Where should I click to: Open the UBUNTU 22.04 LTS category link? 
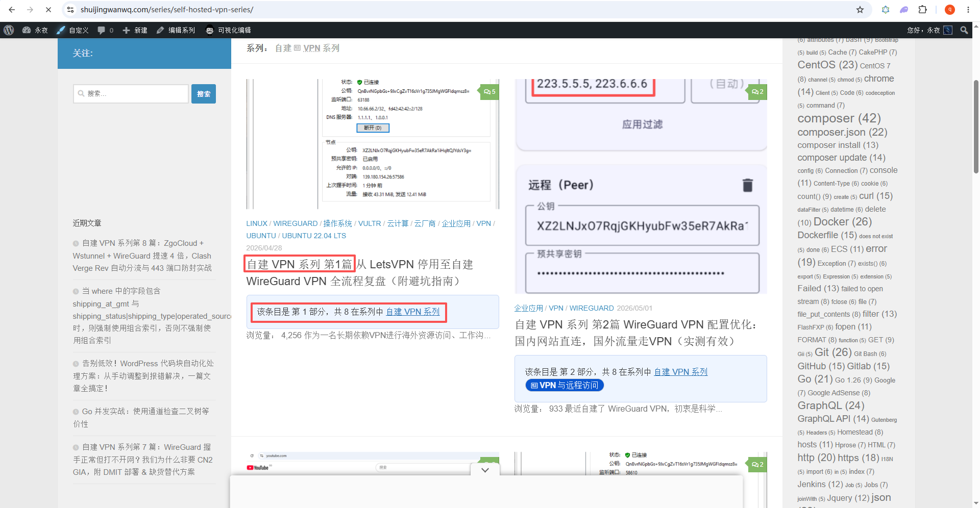(314, 236)
